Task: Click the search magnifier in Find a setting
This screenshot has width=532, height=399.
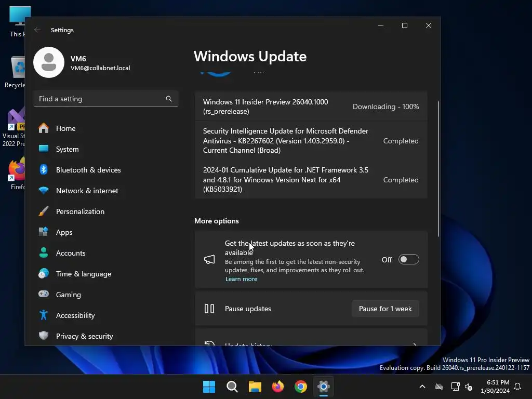Action: [x=169, y=99]
